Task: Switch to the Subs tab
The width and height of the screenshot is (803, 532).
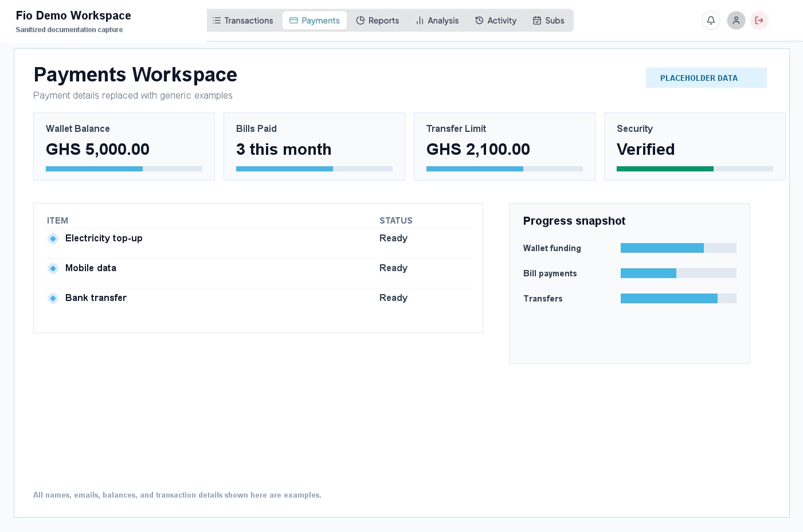Action: click(x=549, y=21)
